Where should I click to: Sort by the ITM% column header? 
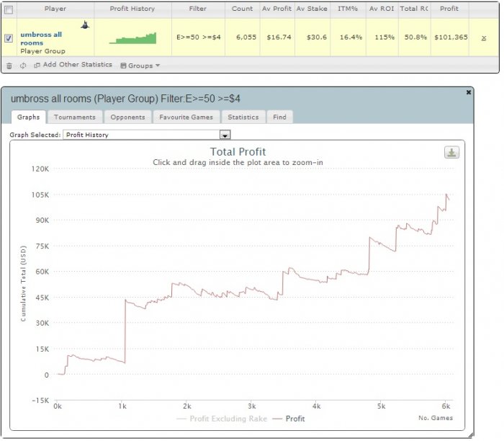coord(348,9)
